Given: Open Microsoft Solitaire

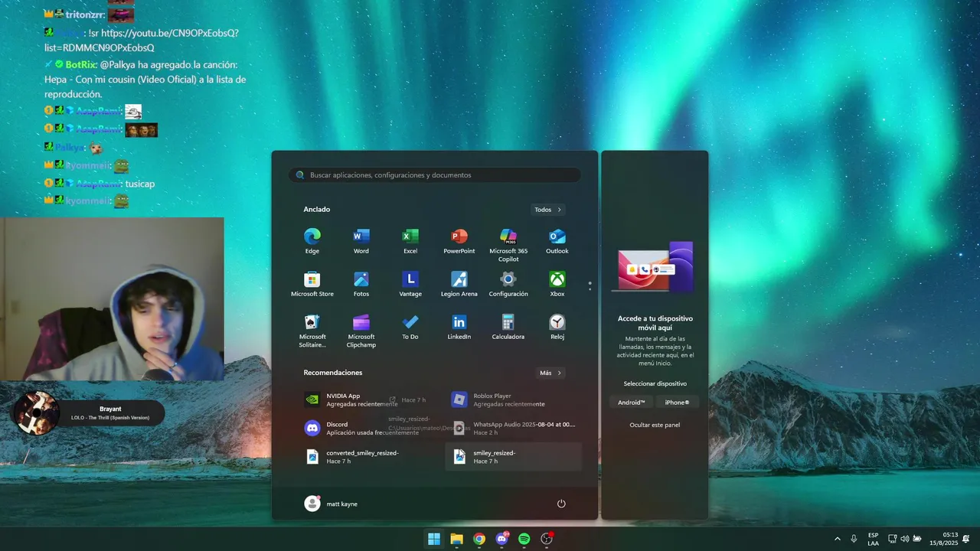Looking at the screenshot, I should click(312, 330).
